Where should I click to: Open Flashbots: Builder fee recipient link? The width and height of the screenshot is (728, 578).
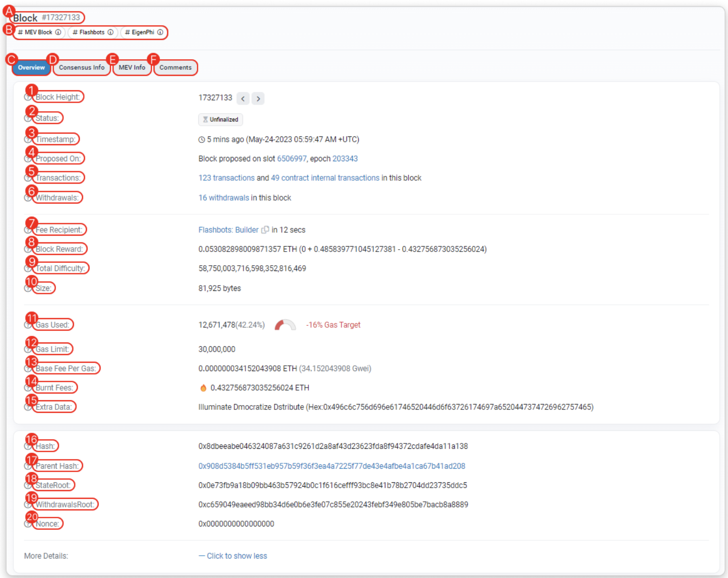coord(228,230)
